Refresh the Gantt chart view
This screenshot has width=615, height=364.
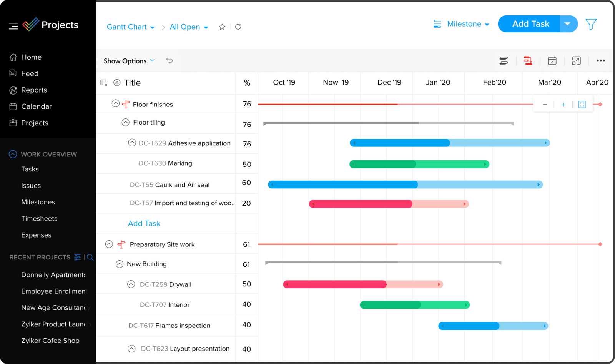(238, 27)
